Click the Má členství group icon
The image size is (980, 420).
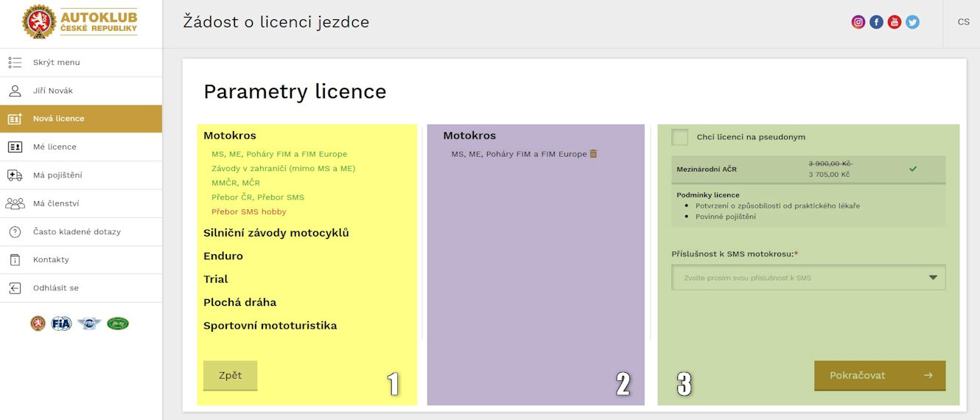coord(15,203)
